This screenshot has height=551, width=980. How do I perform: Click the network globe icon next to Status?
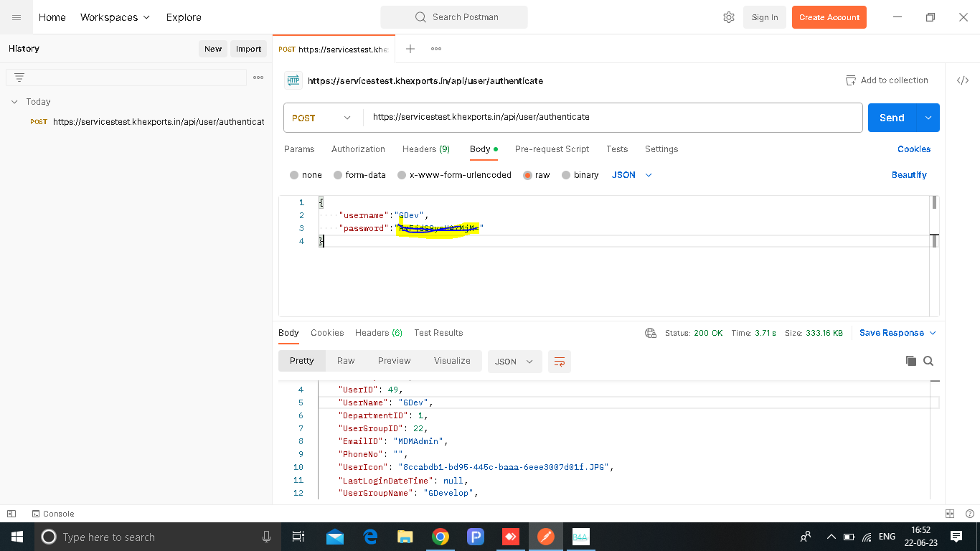[x=651, y=333]
